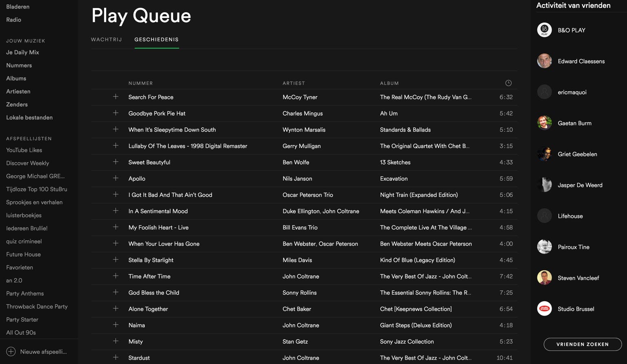
Task: Open Zenders in the sidebar
Action: pyautogui.click(x=17, y=104)
